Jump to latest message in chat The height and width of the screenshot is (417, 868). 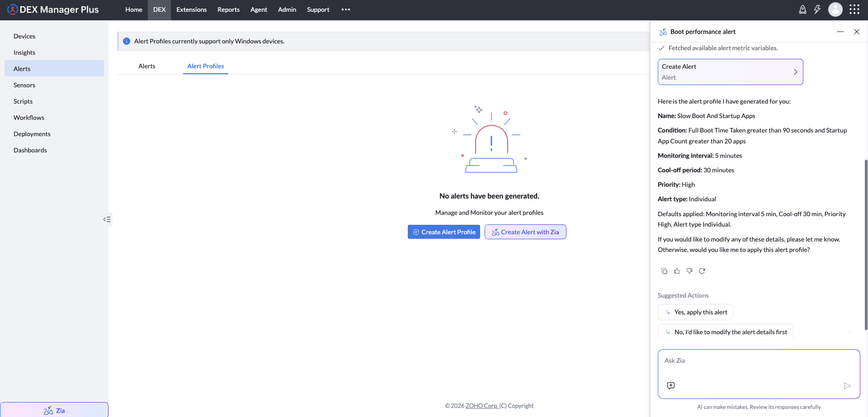point(850,332)
